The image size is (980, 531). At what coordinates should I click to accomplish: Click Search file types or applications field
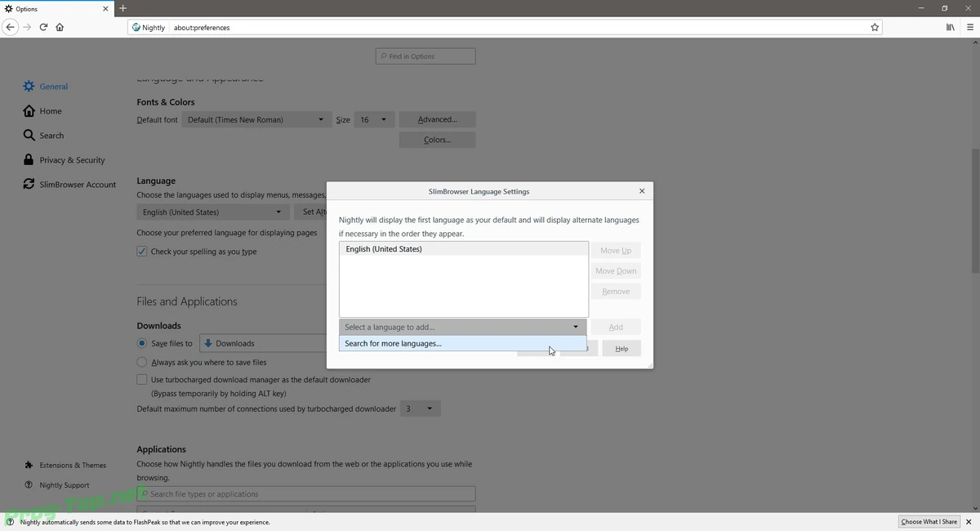pos(306,494)
